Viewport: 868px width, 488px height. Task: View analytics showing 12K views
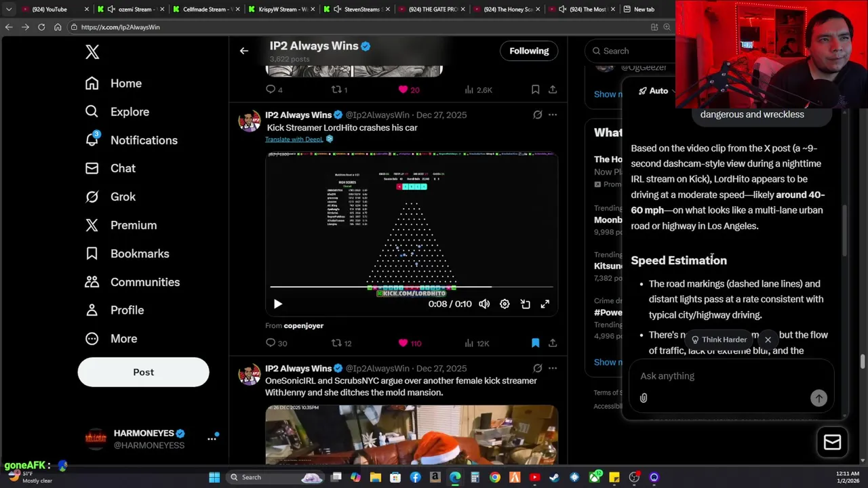click(x=475, y=343)
